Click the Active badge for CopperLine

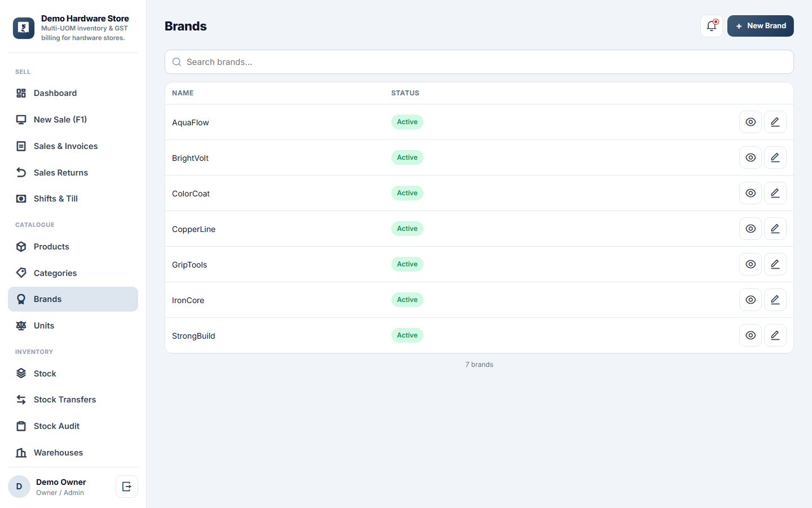click(x=407, y=229)
